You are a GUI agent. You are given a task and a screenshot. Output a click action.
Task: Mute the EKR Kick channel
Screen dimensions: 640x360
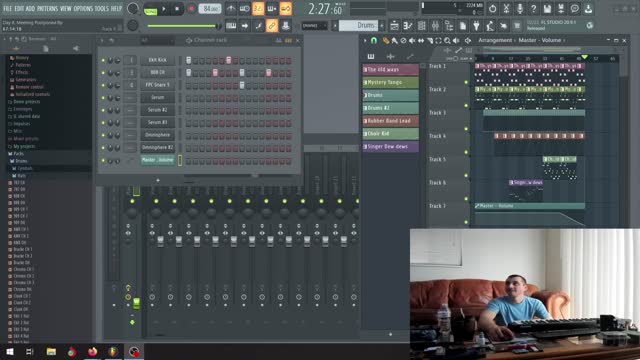(x=103, y=60)
